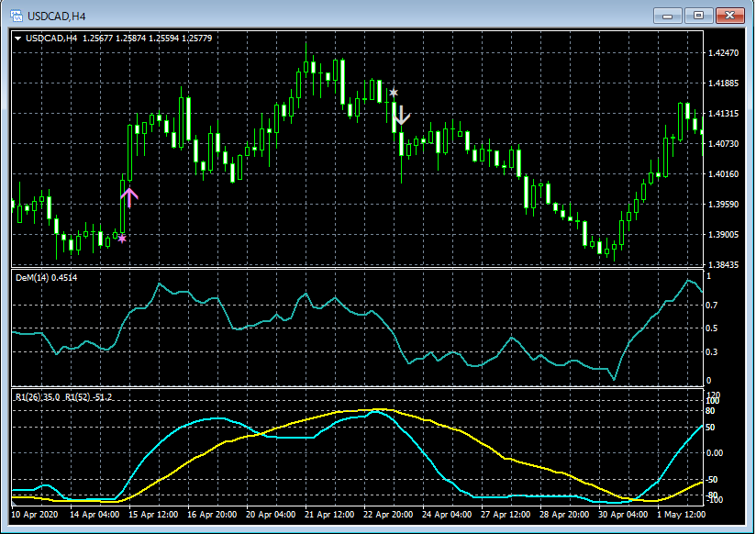This screenshot has width=756, height=534.
Task: Maximize the USDCAD,H4 chart window
Action: tap(699, 16)
